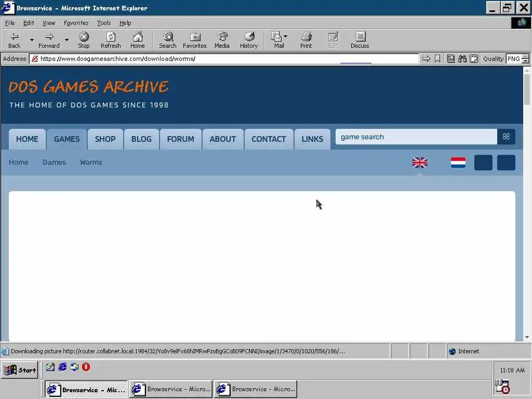Expand the Mail button dropdown arrow
The width and height of the screenshot is (532, 399).
pos(285,36)
